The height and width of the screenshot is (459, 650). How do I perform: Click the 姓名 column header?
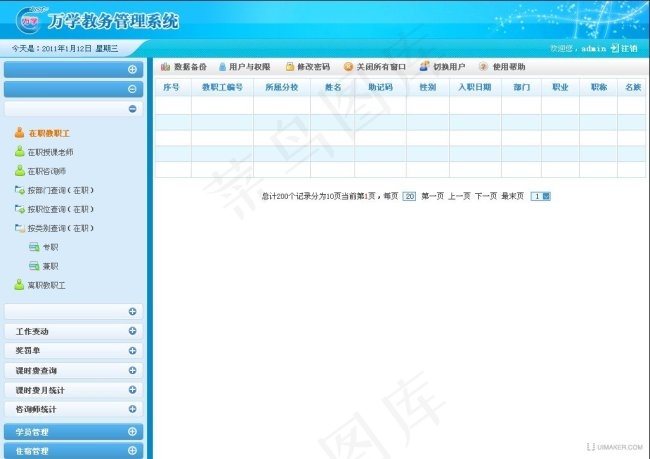[332, 87]
